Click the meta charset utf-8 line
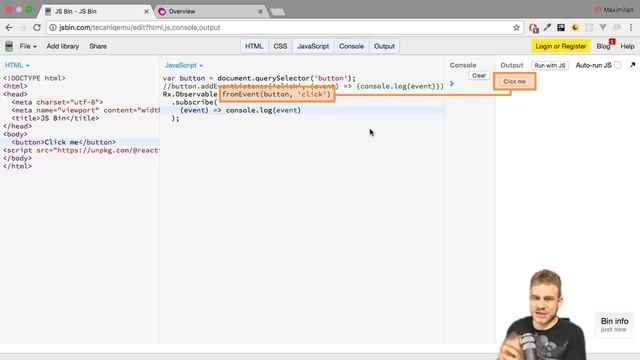The image size is (640, 360). pyautogui.click(x=57, y=102)
